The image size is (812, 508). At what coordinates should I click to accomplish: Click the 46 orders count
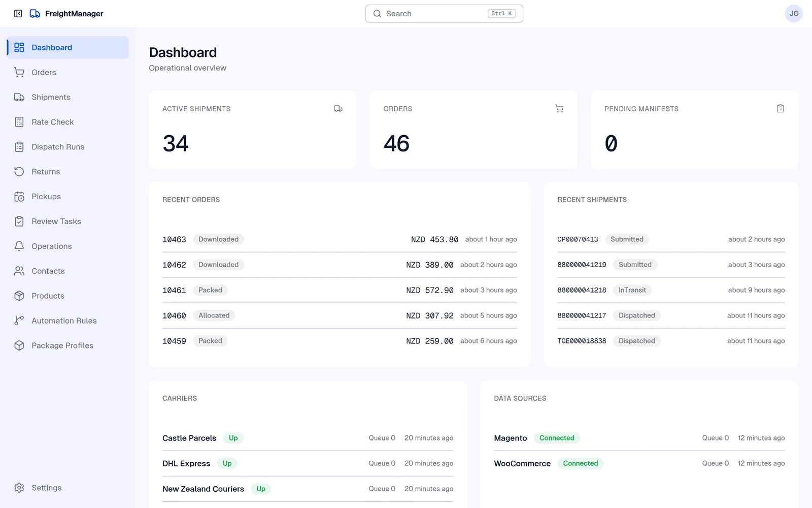coord(397,143)
